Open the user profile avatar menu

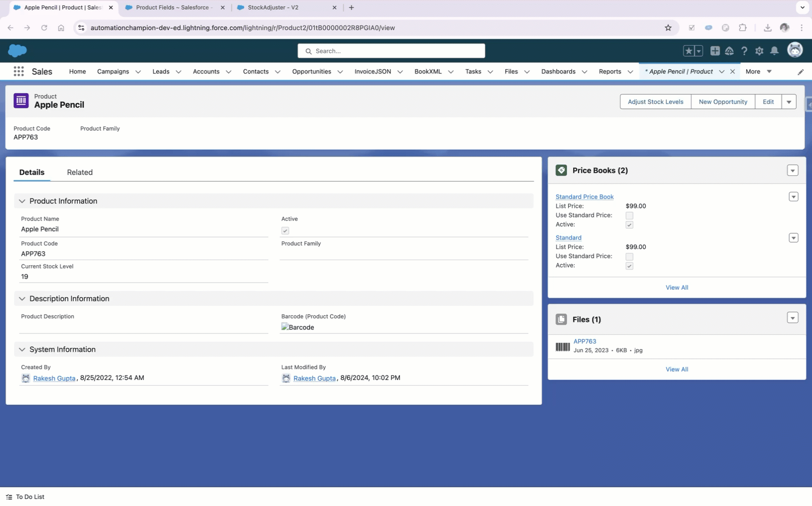(x=795, y=50)
